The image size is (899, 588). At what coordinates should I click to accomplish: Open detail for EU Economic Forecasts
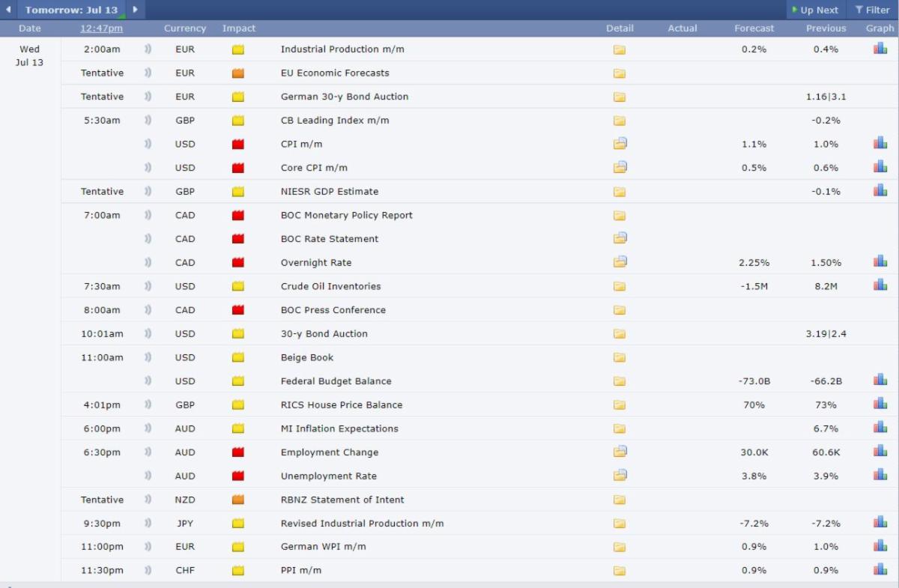(x=620, y=73)
